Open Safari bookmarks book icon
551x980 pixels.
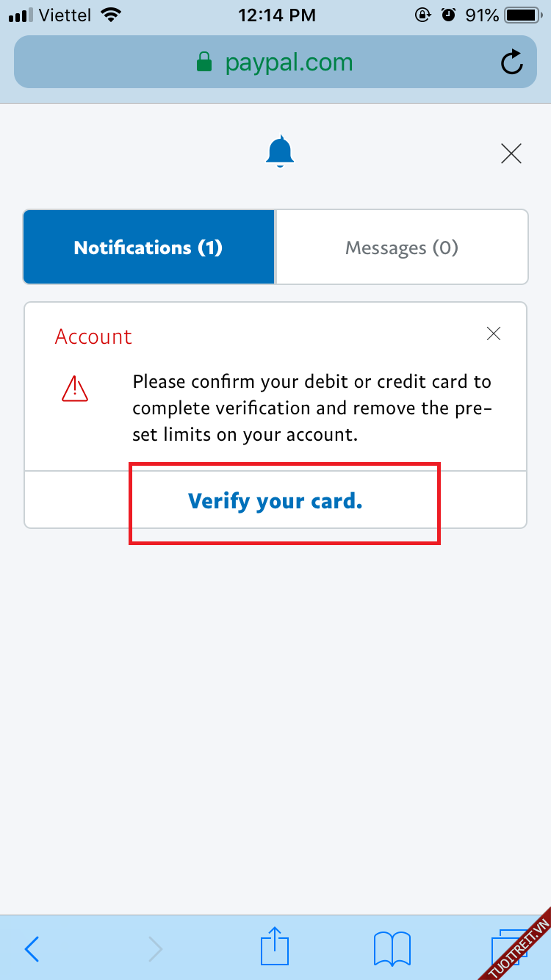click(x=392, y=948)
